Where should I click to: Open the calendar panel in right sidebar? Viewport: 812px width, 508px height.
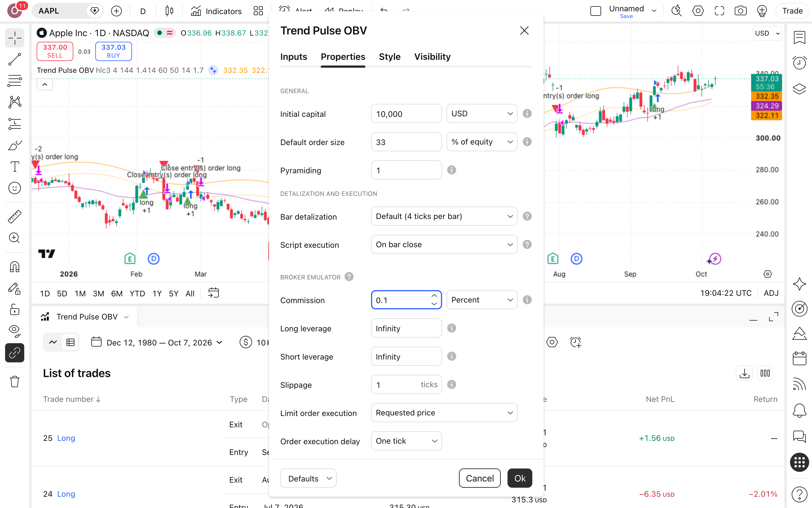799,358
